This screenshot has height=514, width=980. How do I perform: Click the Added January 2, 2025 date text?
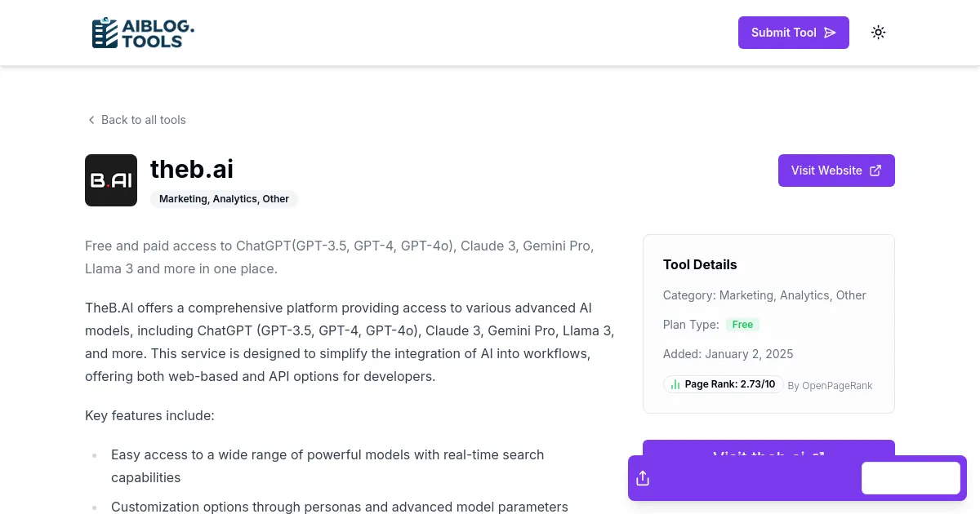728,354
